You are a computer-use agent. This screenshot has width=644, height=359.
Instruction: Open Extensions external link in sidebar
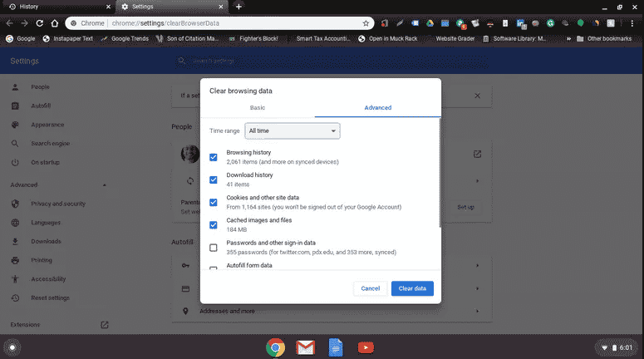(x=105, y=325)
